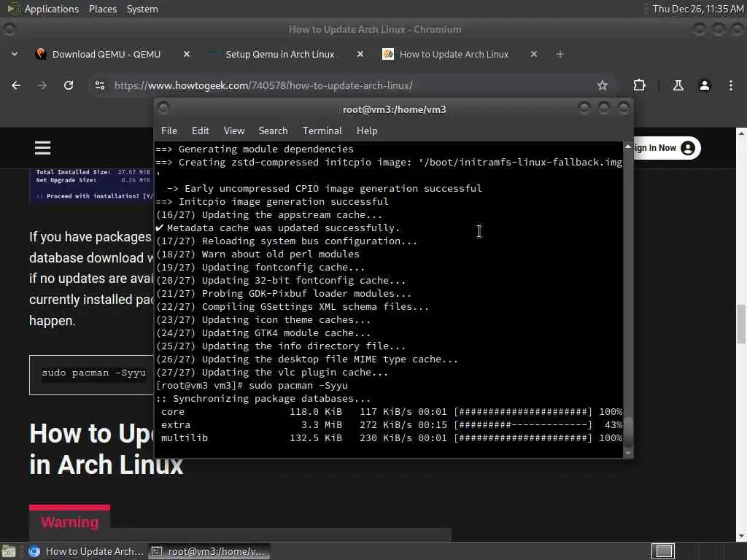Screen dimensions: 747x560
Task: Switch to Chromium via taskbar button
Action: (86, 551)
